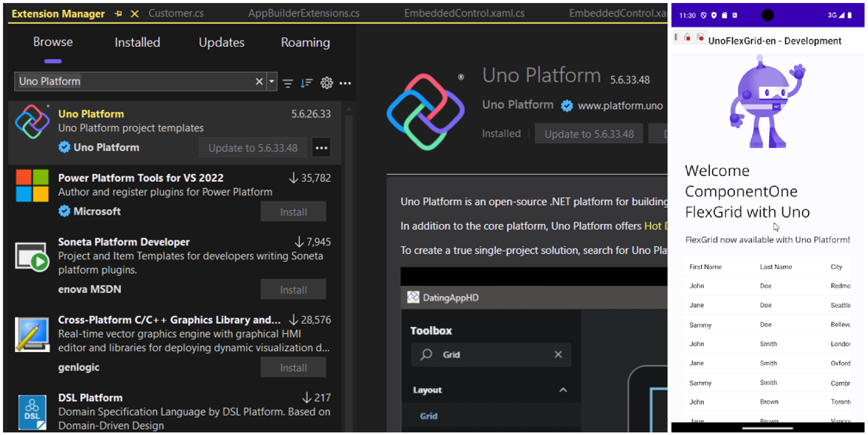Screen dimensions: 868x435
Task: Click the Toolbox Grid search field
Action: (491, 354)
